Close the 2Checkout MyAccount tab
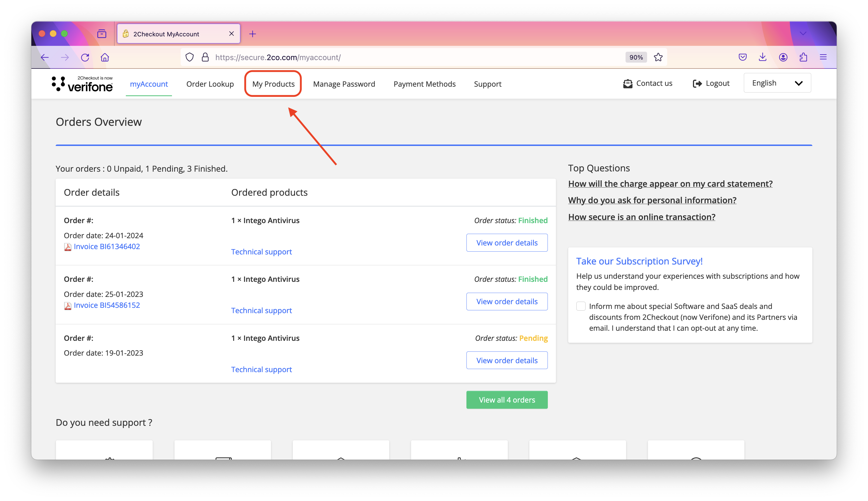Image resolution: width=868 pixels, height=501 pixels. coord(232,34)
